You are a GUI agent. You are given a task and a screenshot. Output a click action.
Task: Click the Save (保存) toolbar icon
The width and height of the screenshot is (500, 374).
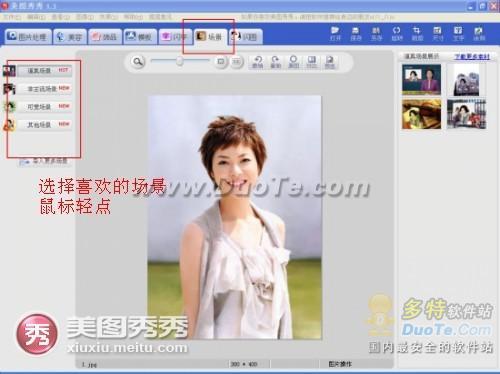(356, 34)
